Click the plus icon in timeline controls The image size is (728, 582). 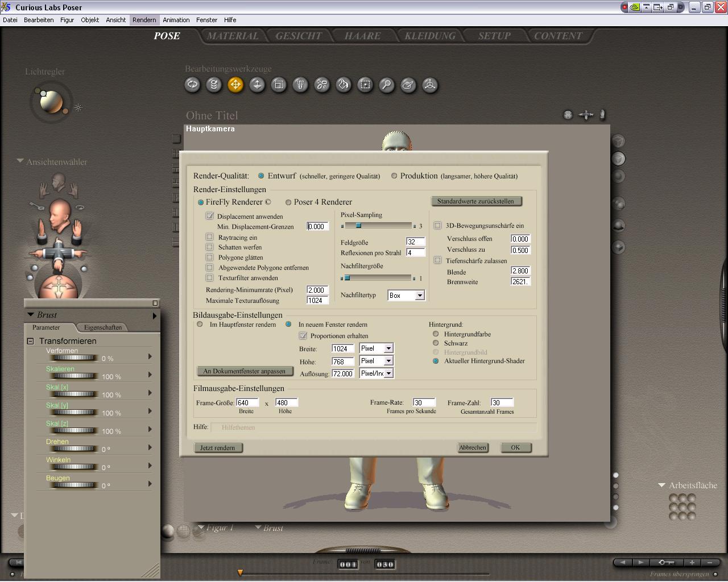[692, 562]
